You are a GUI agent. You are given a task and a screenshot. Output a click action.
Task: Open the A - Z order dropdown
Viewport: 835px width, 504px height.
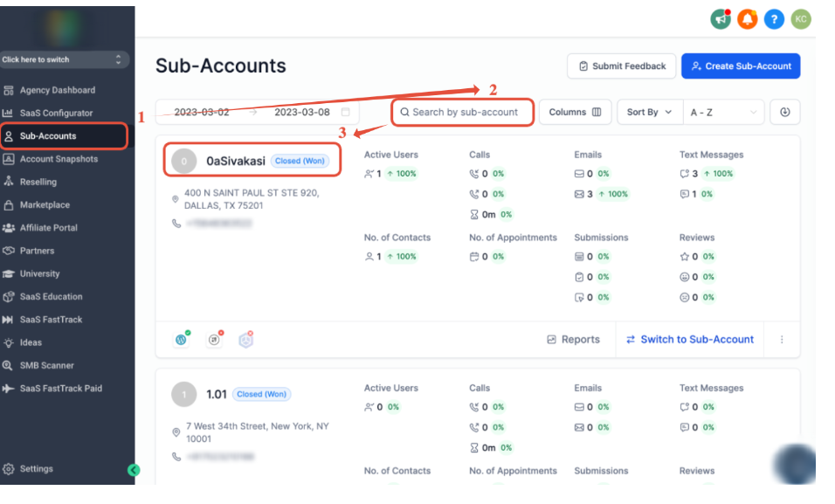723,112
